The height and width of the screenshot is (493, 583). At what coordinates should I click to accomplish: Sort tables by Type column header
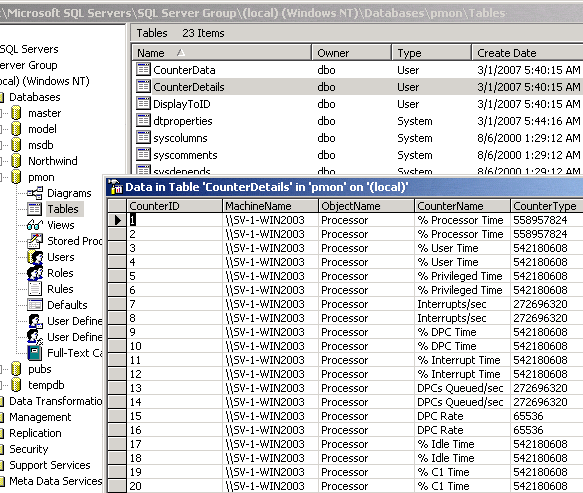coord(431,53)
